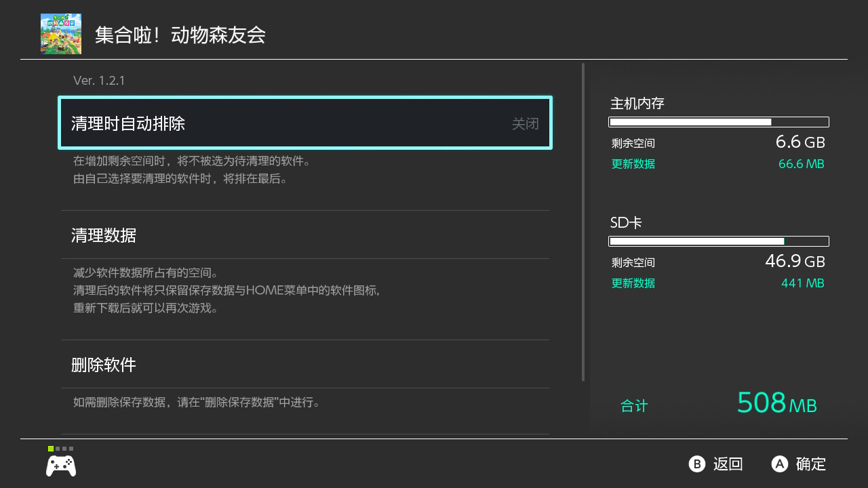
Task: Click the B button icon for 返回
Action: coord(697,464)
